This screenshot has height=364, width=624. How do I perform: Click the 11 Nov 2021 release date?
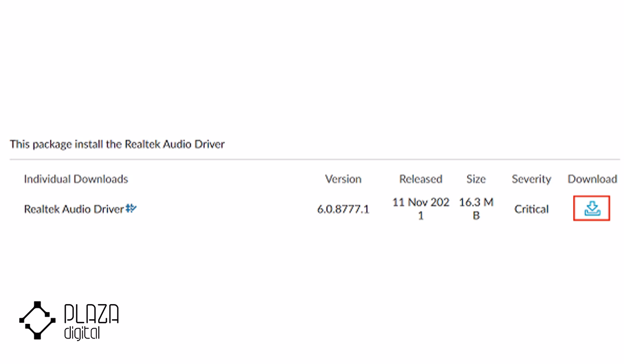[421, 209]
